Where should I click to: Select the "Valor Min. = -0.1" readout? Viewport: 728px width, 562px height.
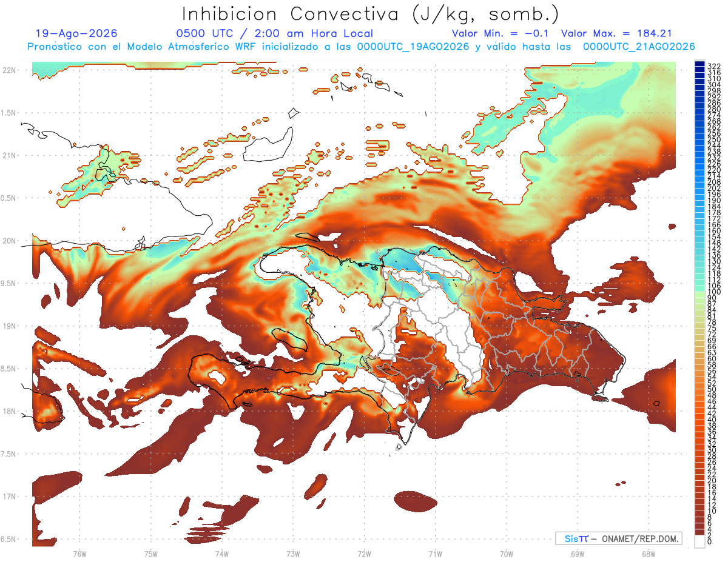(x=501, y=34)
